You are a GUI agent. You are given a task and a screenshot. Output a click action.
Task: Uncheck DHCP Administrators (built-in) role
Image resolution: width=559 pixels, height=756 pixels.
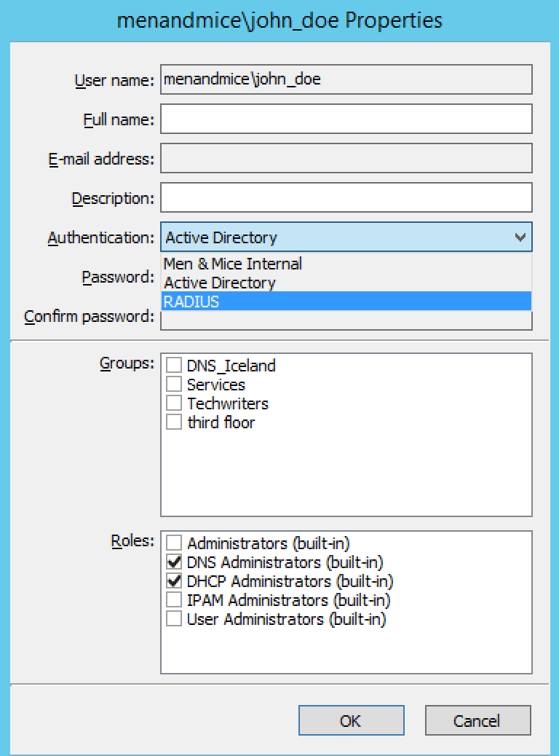click(174, 581)
